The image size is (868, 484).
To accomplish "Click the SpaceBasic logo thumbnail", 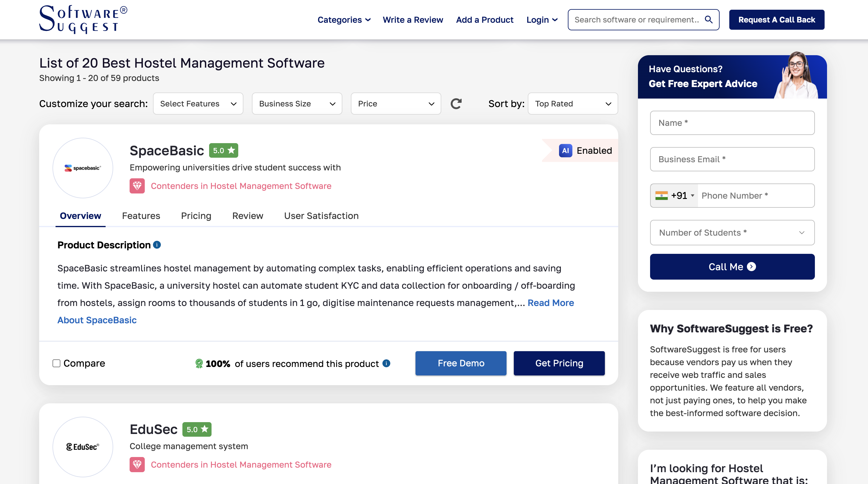I will (x=83, y=168).
